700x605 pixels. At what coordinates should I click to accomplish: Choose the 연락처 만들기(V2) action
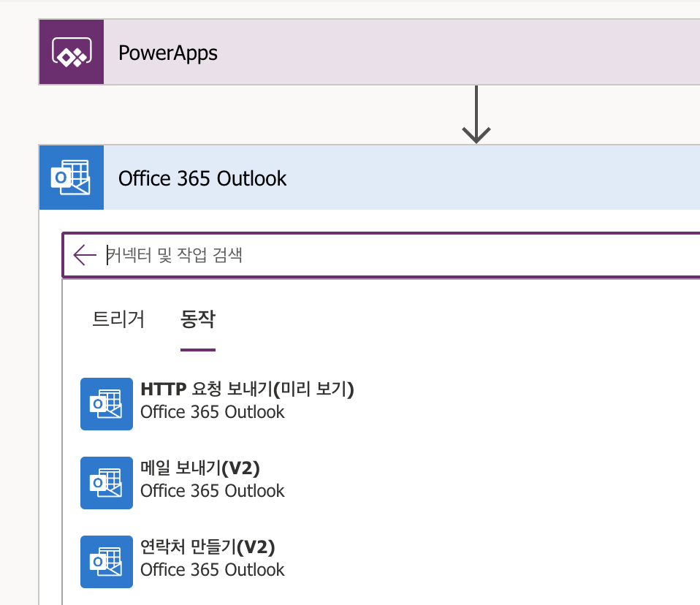coord(208,547)
